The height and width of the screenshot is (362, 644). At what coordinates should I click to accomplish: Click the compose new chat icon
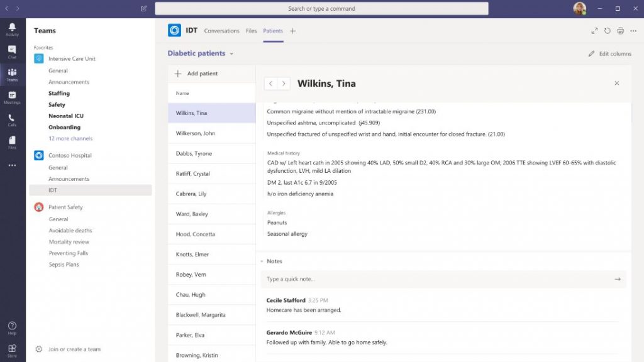click(144, 9)
